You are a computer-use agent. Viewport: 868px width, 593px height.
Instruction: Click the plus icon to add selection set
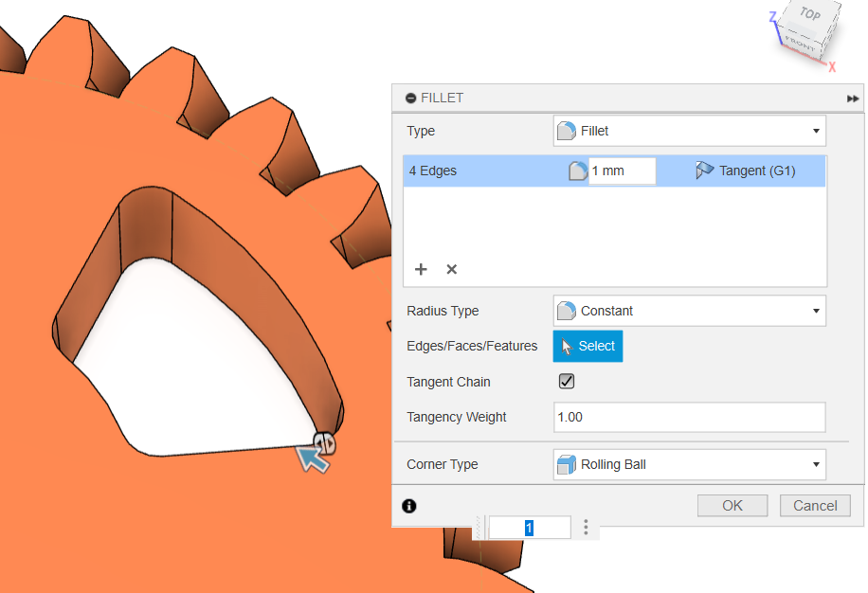click(x=422, y=269)
